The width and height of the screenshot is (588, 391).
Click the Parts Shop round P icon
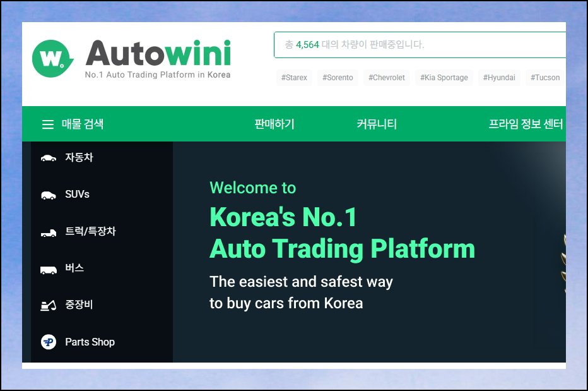49,342
